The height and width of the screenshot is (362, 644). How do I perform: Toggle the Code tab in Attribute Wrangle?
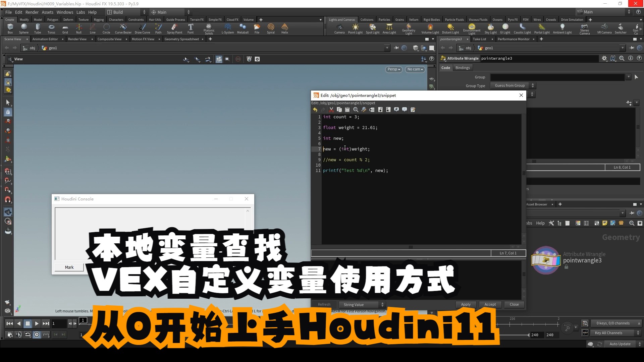445,68
